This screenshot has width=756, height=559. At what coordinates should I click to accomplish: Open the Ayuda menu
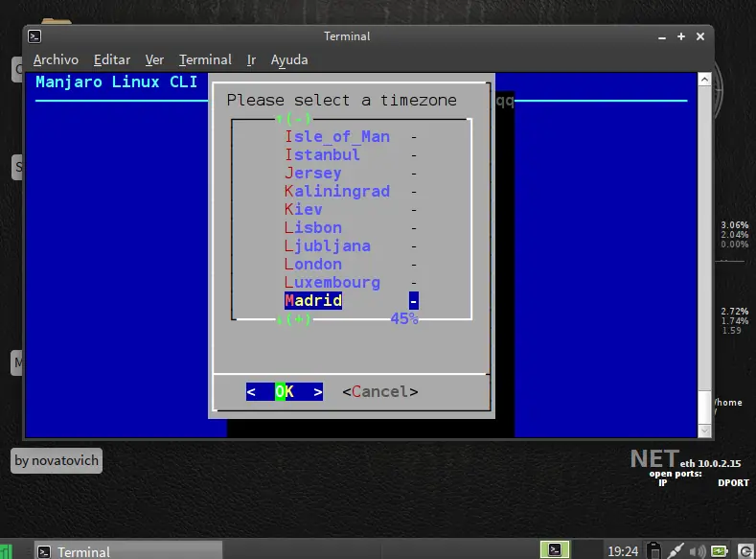click(x=289, y=59)
